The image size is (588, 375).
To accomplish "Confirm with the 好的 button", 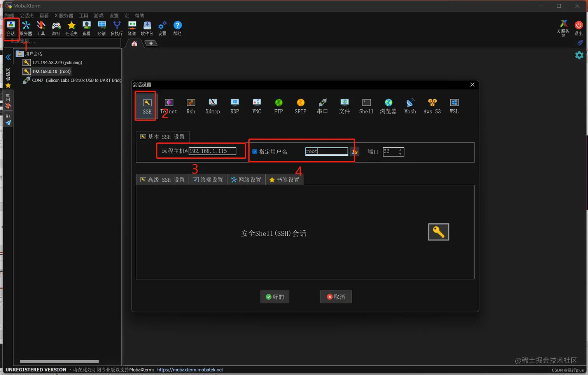I will (x=275, y=297).
